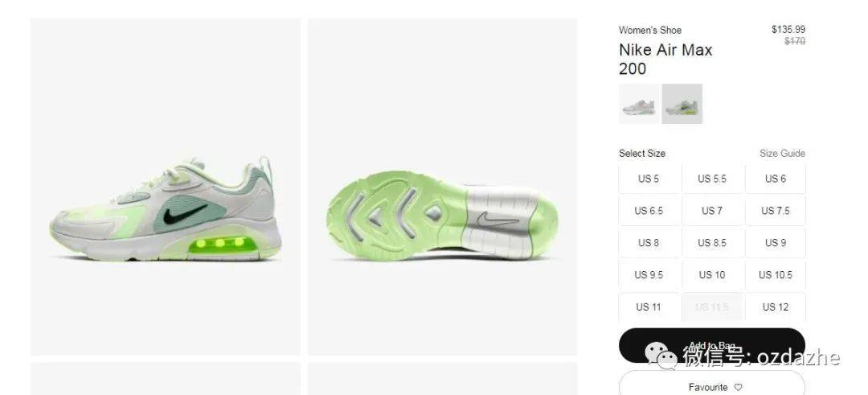Choose size US 5.5
868x395 pixels.
tap(712, 179)
